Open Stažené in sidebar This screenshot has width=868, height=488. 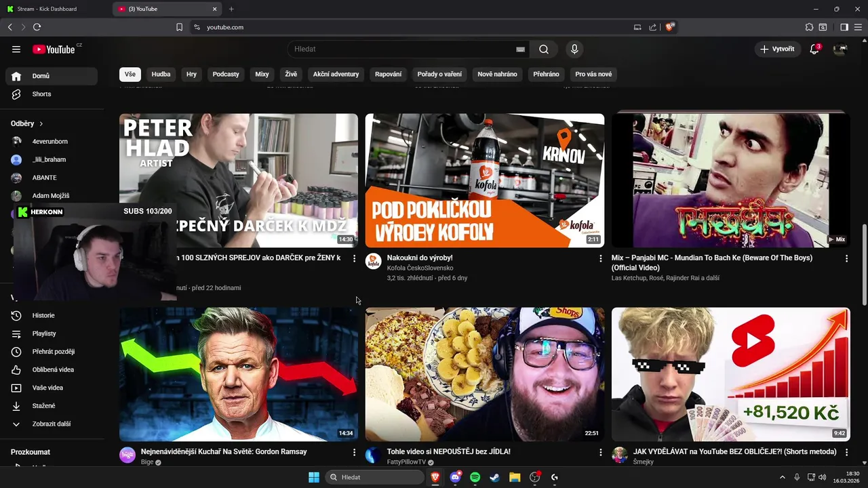[x=52, y=406]
